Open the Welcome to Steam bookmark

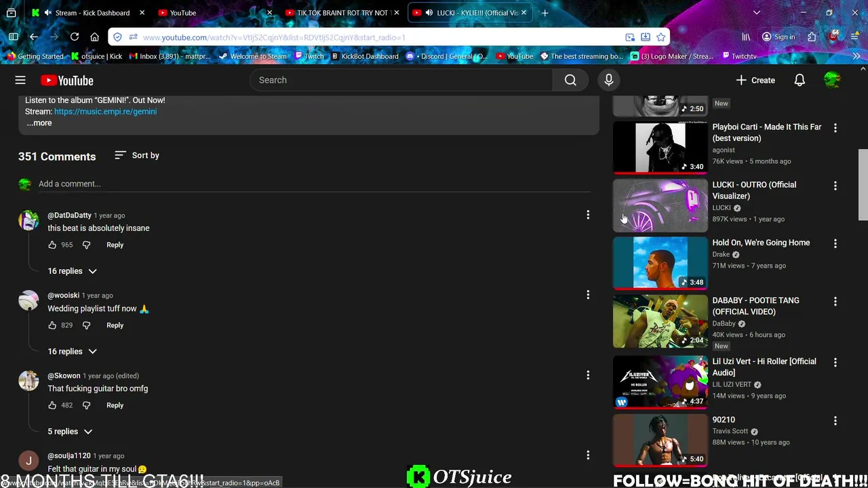click(252, 56)
